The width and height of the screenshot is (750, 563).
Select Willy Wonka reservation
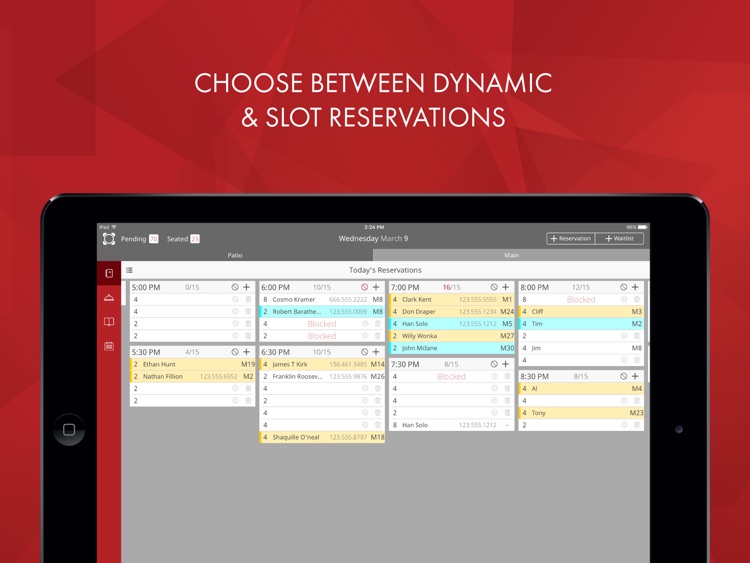pyautogui.click(x=452, y=336)
